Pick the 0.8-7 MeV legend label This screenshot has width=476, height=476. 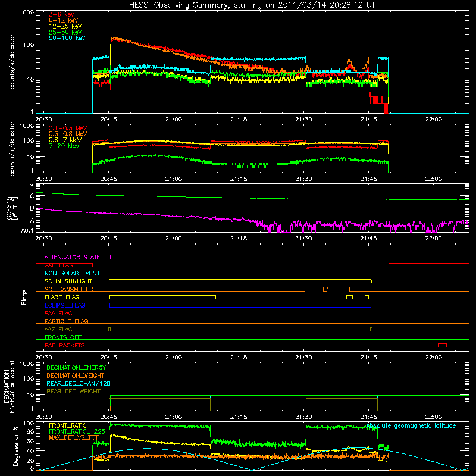coord(65,140)
